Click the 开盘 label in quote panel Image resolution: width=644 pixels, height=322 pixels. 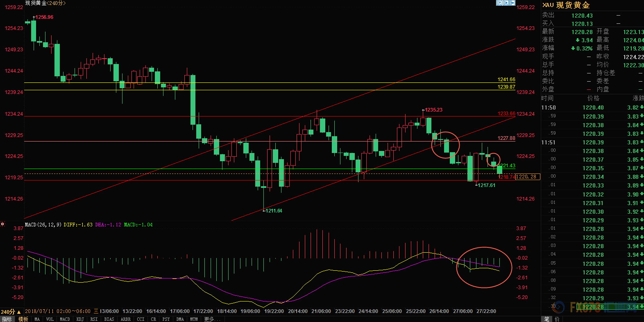pos(603,32)
